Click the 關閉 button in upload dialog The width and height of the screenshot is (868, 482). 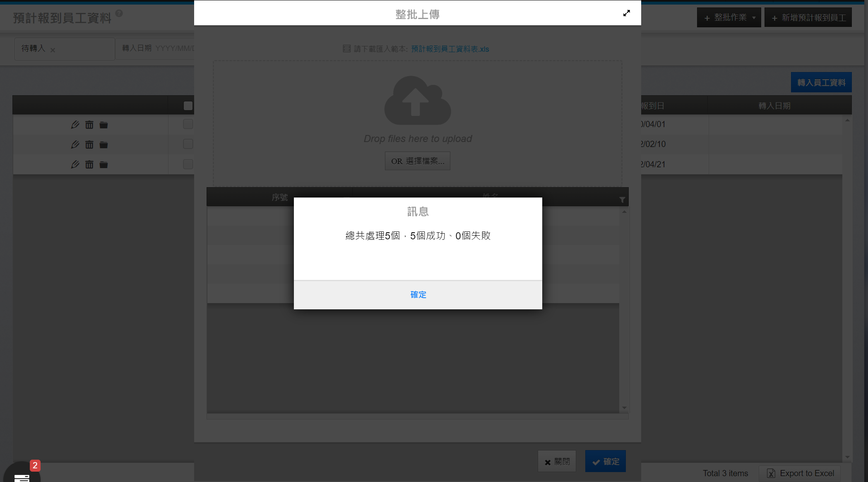coord(557,462)
